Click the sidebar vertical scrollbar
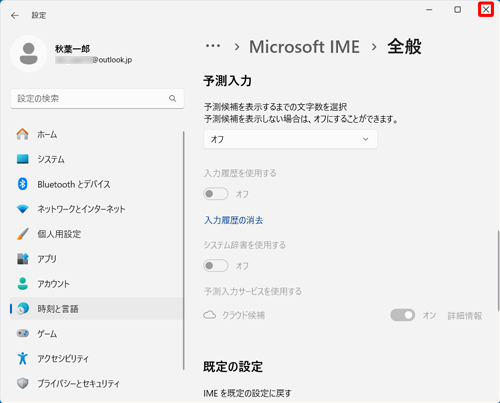 pos(184,250)
